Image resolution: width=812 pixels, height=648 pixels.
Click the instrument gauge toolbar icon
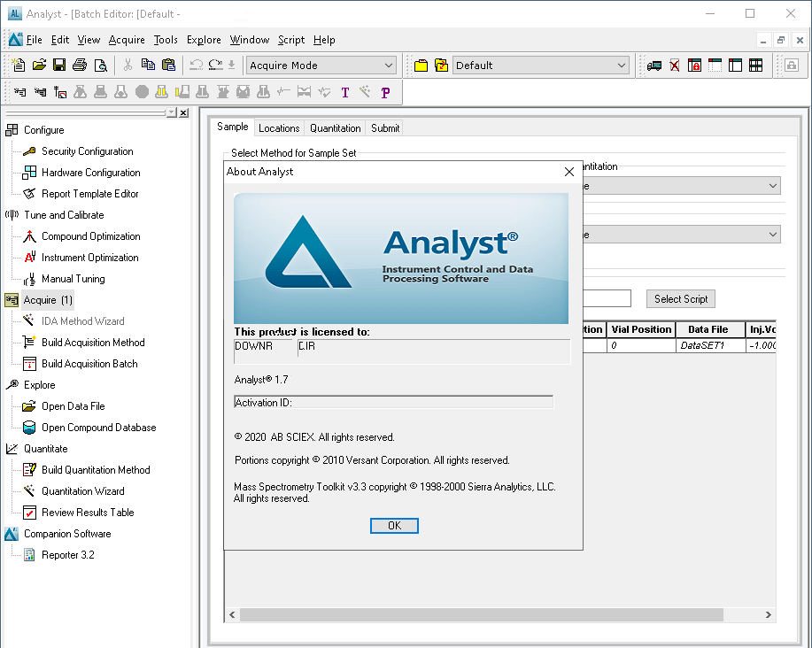60,92
